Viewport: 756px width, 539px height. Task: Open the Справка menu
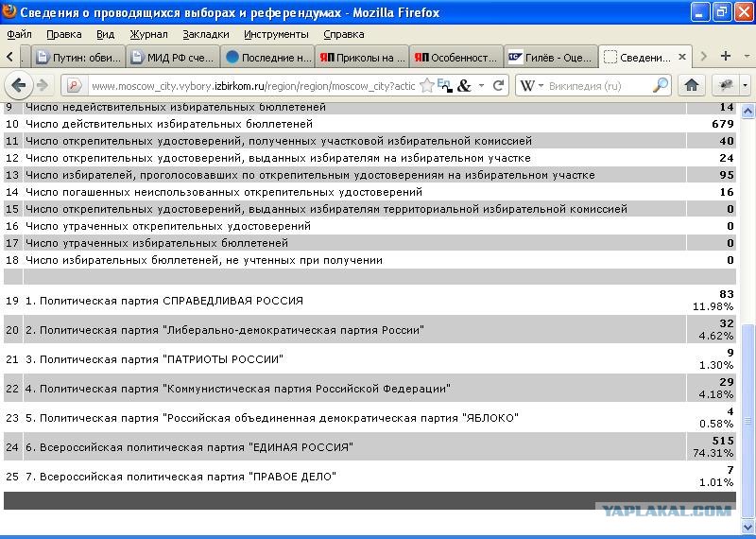tap(343, 34)
